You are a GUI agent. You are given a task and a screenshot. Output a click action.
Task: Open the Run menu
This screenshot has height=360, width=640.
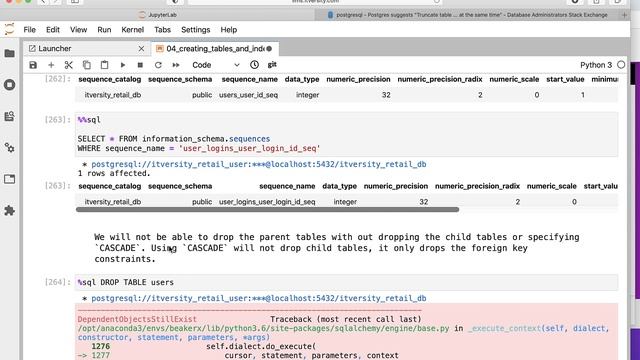point(104,30)
